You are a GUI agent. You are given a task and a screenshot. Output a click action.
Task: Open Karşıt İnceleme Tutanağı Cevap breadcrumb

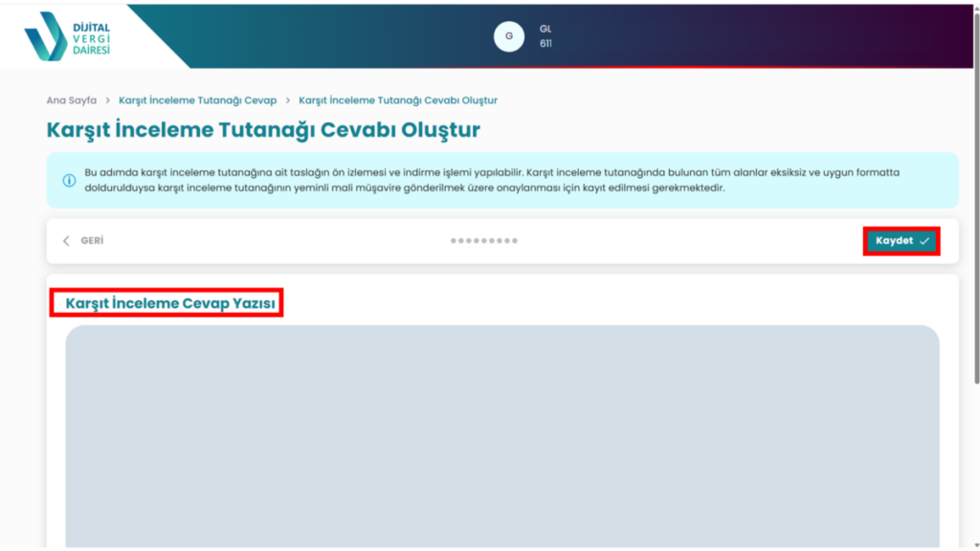[197, 100]
